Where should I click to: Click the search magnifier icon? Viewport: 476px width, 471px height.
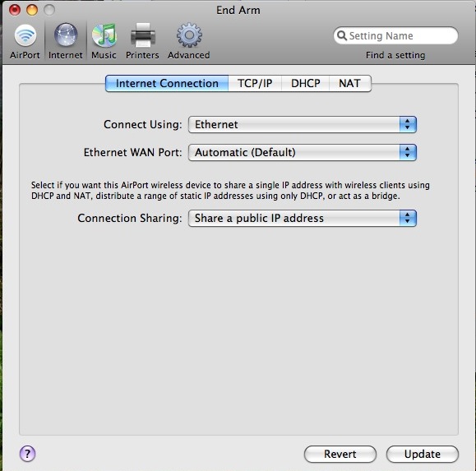pyautogui.click(x=342, y=35)
